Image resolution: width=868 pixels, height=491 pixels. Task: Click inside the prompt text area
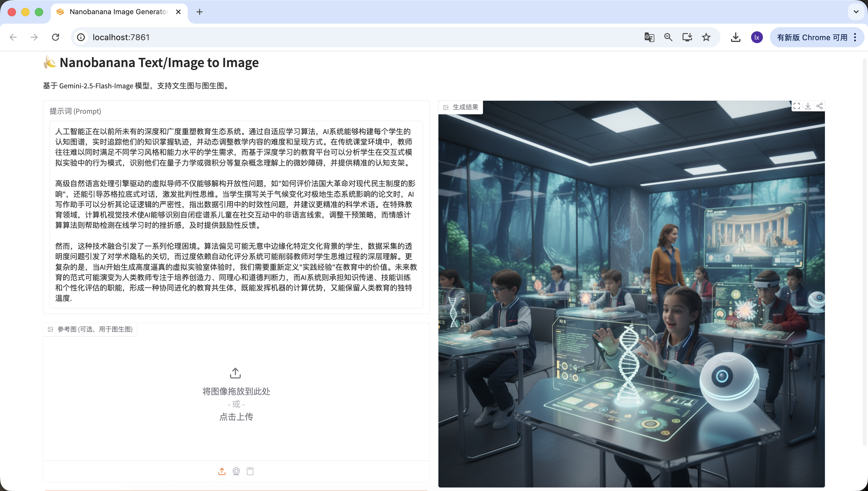[236, 214]
